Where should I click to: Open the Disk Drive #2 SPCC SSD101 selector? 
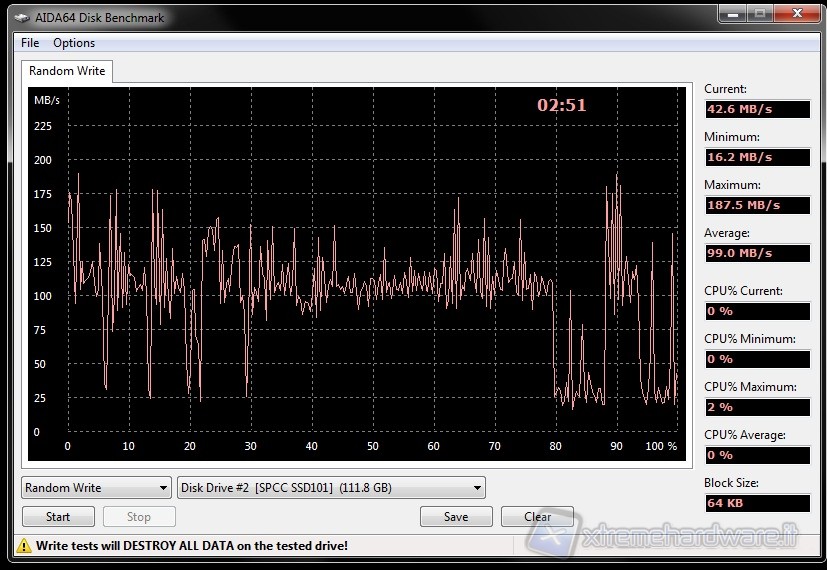point(331,488)
